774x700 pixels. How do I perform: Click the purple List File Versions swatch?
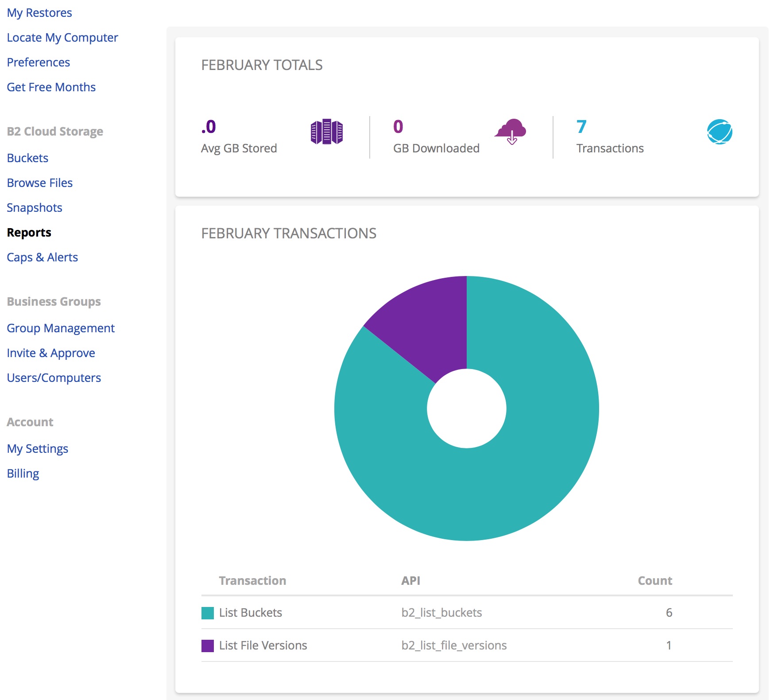208,646
